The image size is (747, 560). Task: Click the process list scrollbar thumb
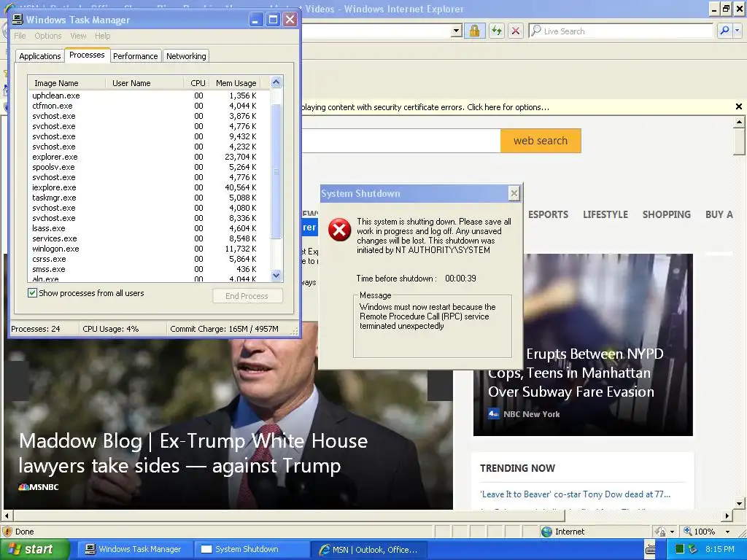276,171
